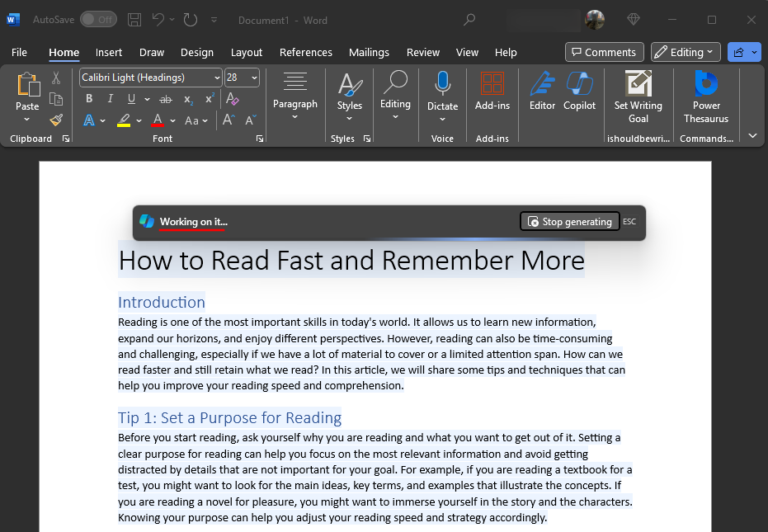Image resolution: width=768 pixels, height=532 pixels.
Task: Click the Paste clipboard icon
Action: pos(27,84)
